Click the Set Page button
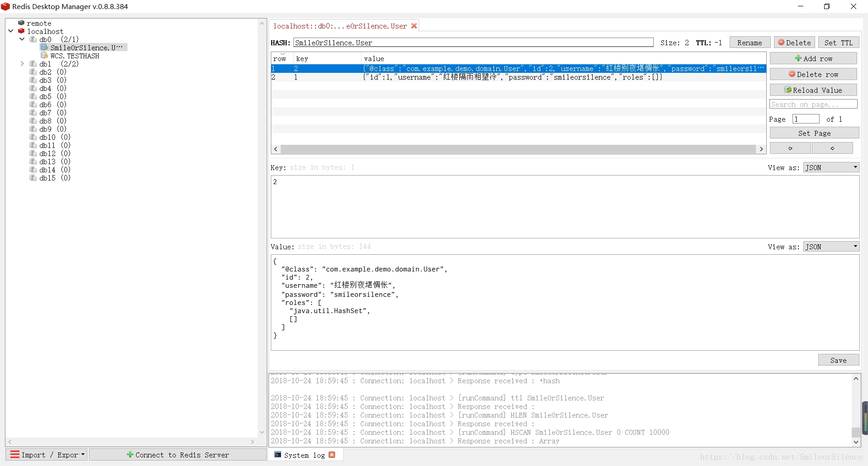Viewport: 868px width, 466px height. pyautogui.click(x=814, y=133)
